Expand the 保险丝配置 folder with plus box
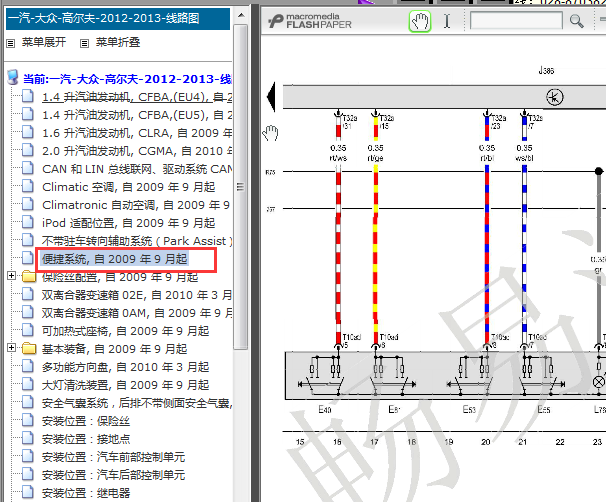The height and width of the screenshot is (502, 606). click(x=11, y=276)
